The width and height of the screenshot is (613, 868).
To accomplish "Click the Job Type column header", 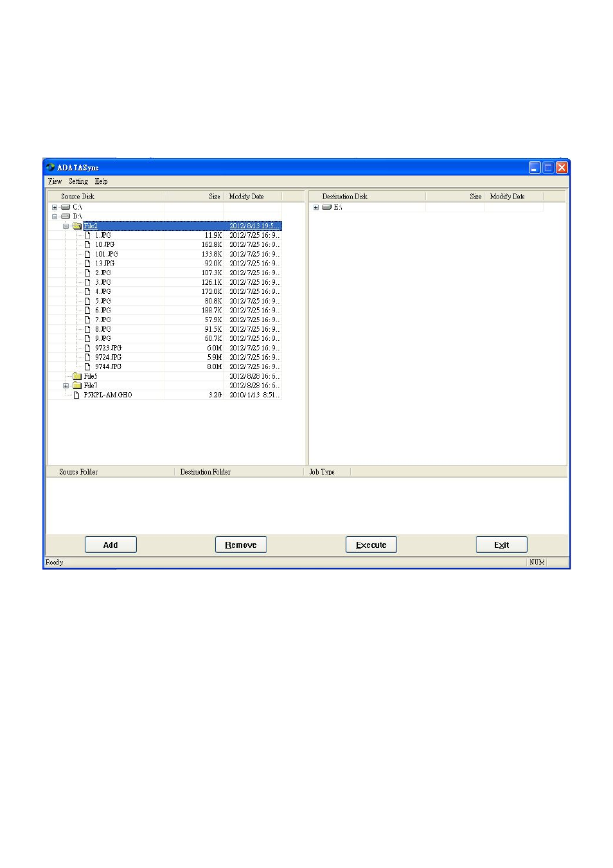I will 328,472.
